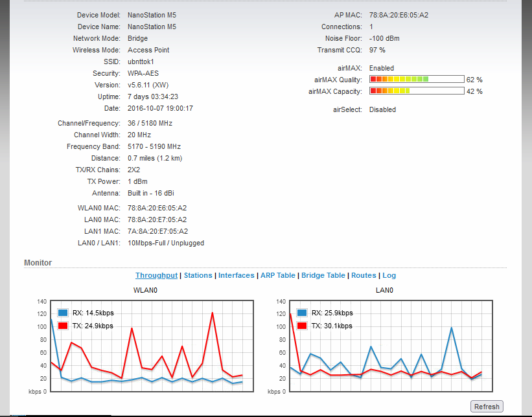The image size is (532, 417).
Task: Click the Connections value 1
Action: click(x=371, y=27)
